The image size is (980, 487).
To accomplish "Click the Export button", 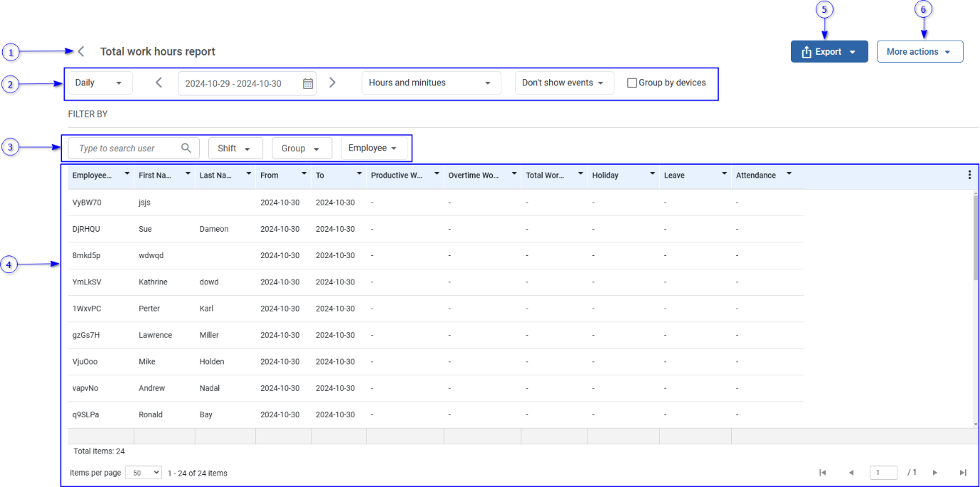I will click(x=829, y=52).
